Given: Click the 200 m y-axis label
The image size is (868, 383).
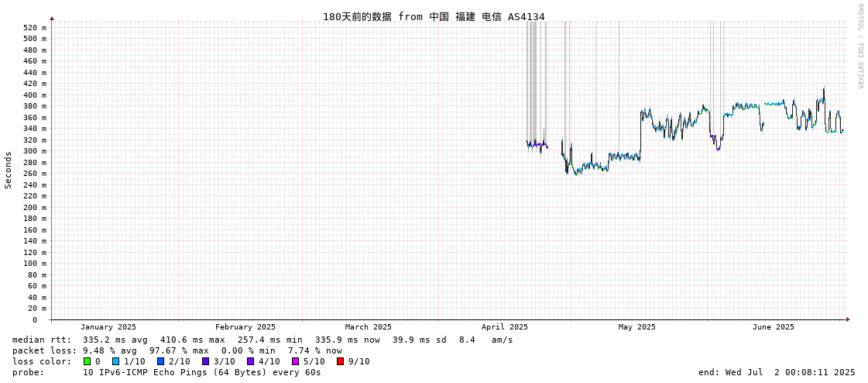Looking at the screenshot, I should tap(35, 207).
